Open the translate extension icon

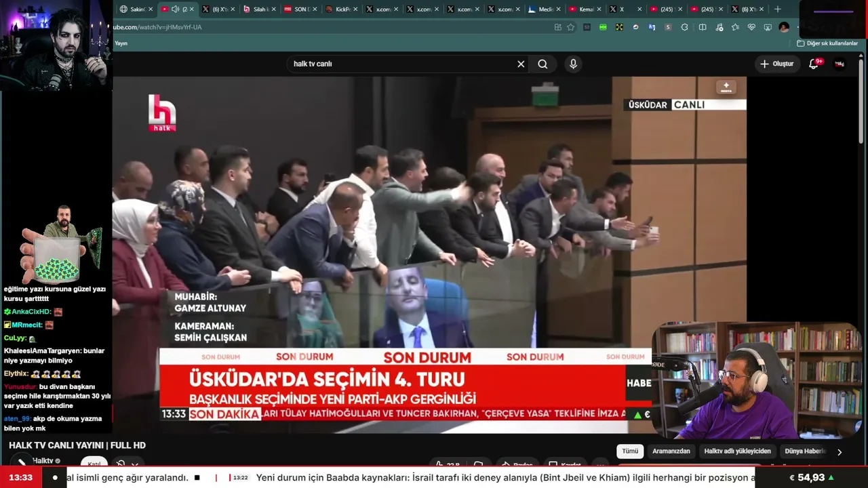click(652, 27)
